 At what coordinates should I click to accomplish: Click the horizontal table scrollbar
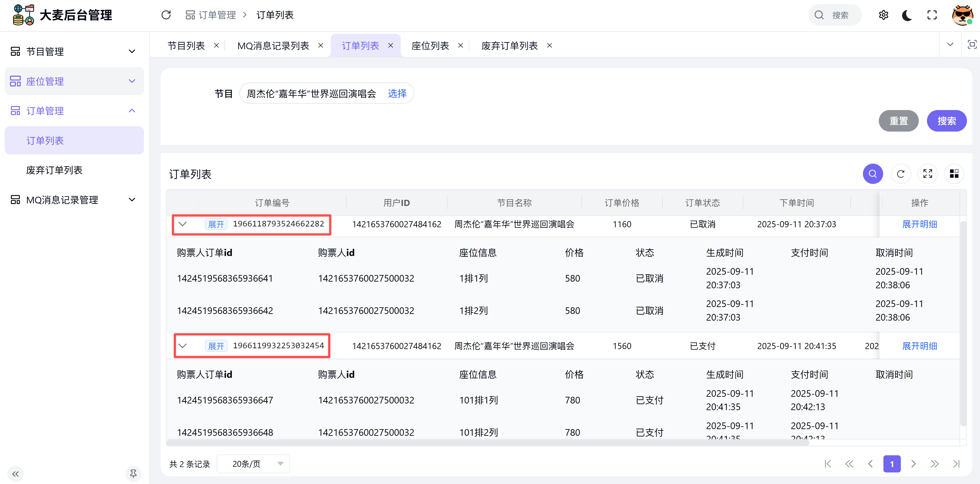pyautogui.click(x=487, y=442)
